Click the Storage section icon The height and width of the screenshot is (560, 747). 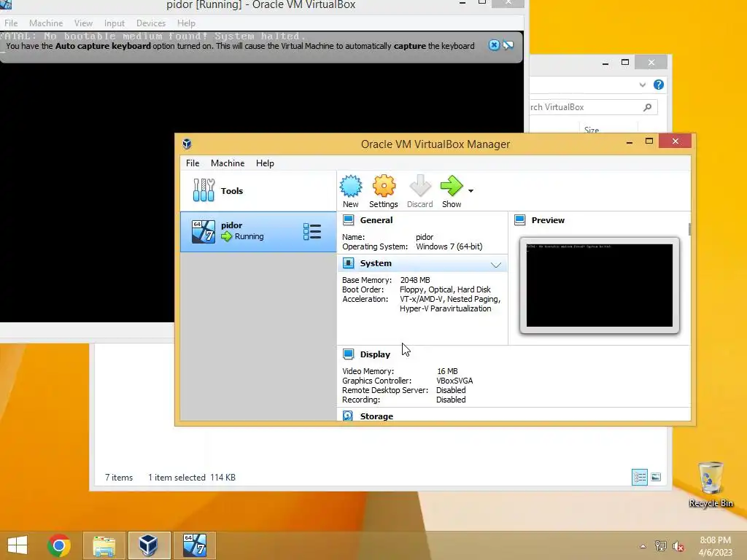[x=348, y=416]
